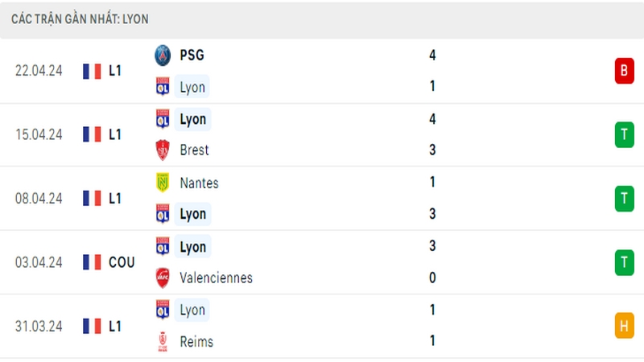Click the Reims team name

click(x=196, y=341)
